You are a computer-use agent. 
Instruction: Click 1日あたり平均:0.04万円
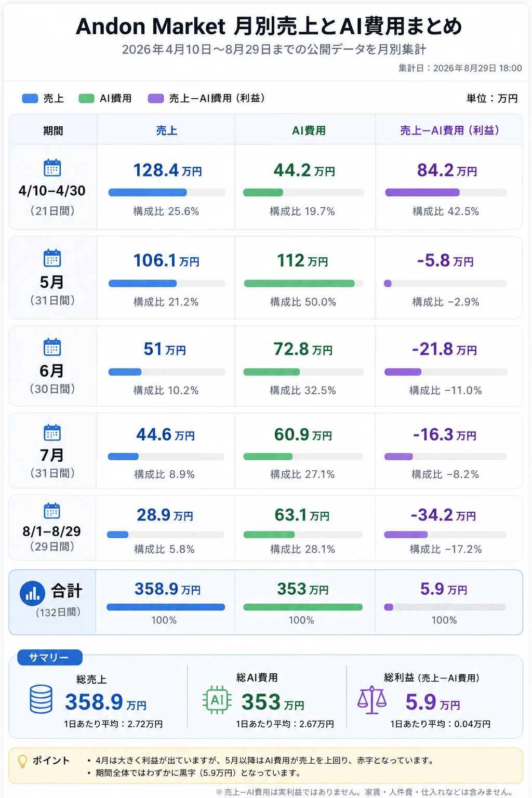point(441,724)
